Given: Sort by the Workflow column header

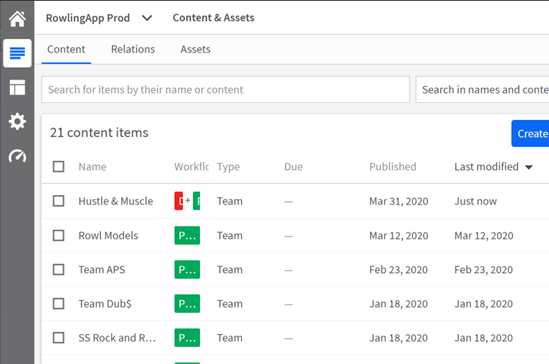Looking at the screenshot, I should tap(191, 167).
